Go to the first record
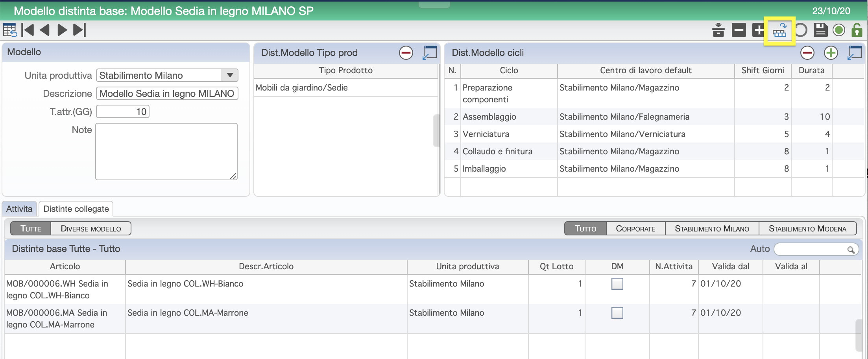Image resolution: width=868 pixels, height=359 pixels. pyautogui.click(x=28, y=30)
